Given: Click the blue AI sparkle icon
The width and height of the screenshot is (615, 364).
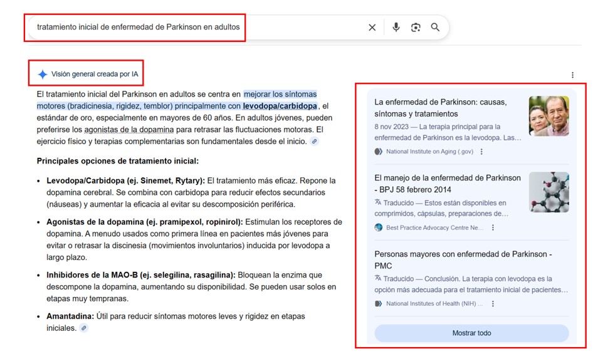Looking at the screenshot, I should point(42,74).
